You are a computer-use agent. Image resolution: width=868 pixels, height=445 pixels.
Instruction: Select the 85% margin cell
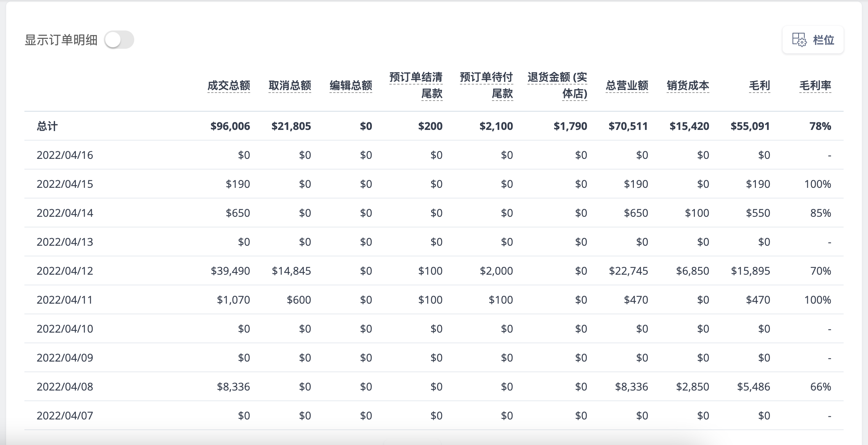point(821,213)
